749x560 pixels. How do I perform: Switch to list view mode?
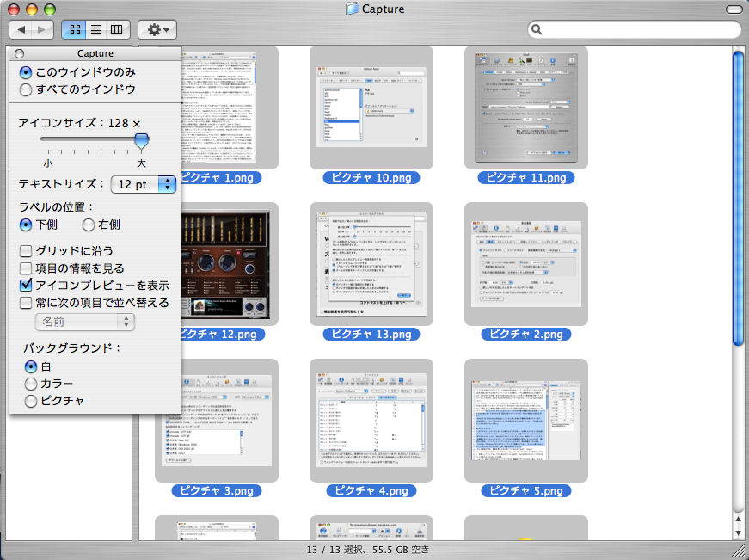(96, 29)
